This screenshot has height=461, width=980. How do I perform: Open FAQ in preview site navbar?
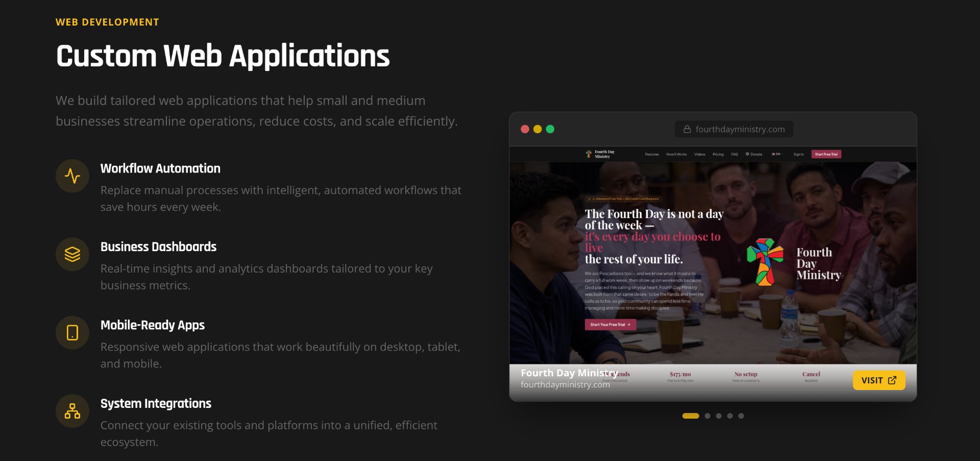pos(734,154)
